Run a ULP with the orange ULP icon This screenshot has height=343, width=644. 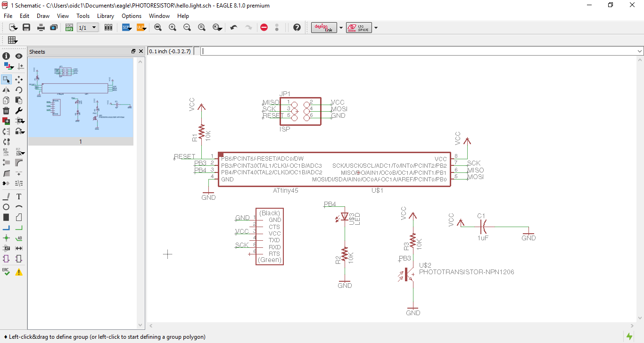(140, 28)
